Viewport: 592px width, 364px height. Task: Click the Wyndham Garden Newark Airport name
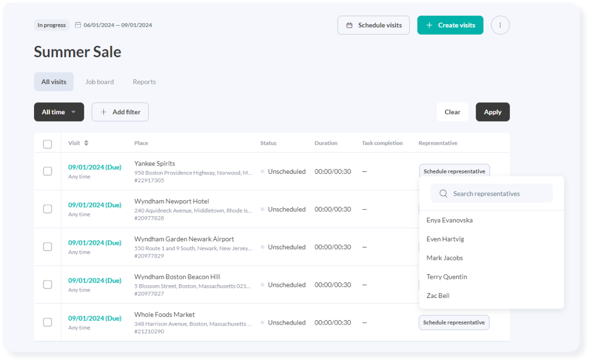[x=184, y=239]
